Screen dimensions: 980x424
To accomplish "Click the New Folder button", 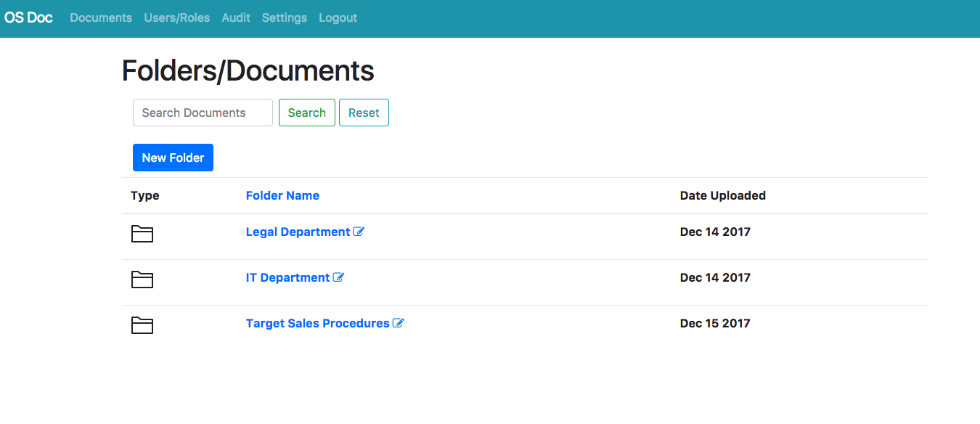I will 173,157.
